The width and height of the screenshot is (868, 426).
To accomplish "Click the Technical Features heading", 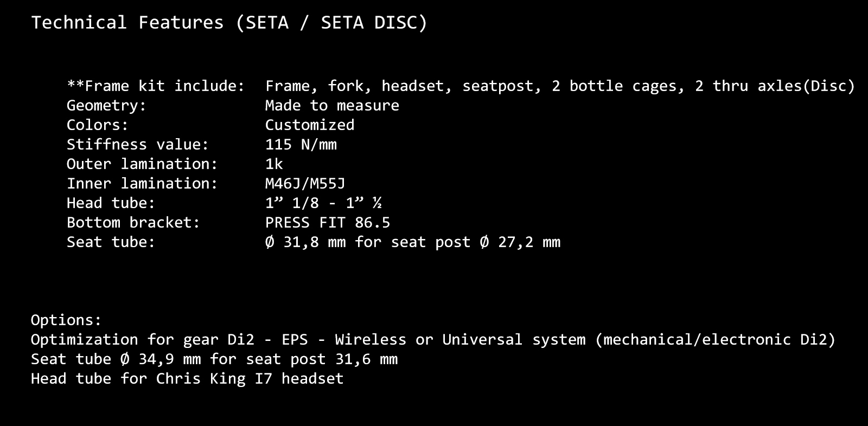I will (229, 23).
